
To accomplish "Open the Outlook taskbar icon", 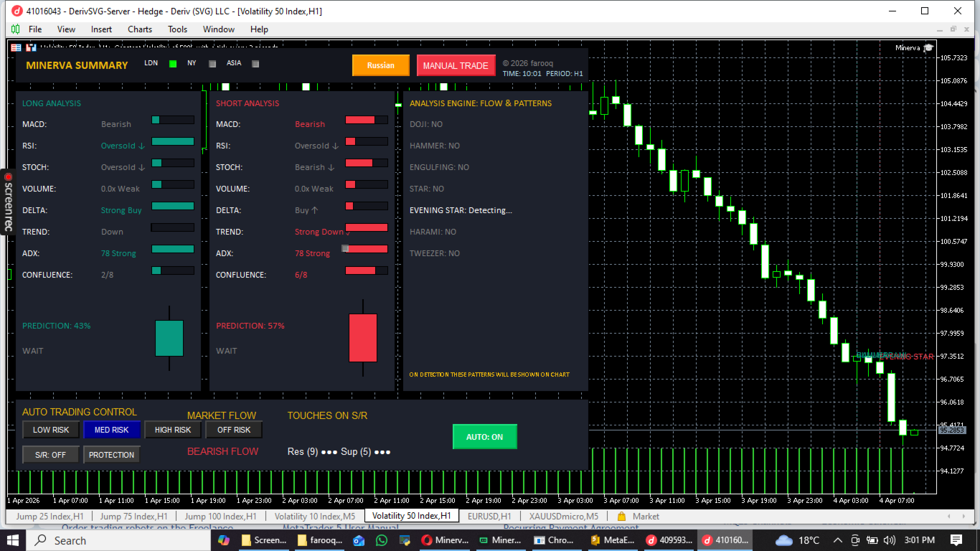I will pyautogui.click(x=359, y=540).
